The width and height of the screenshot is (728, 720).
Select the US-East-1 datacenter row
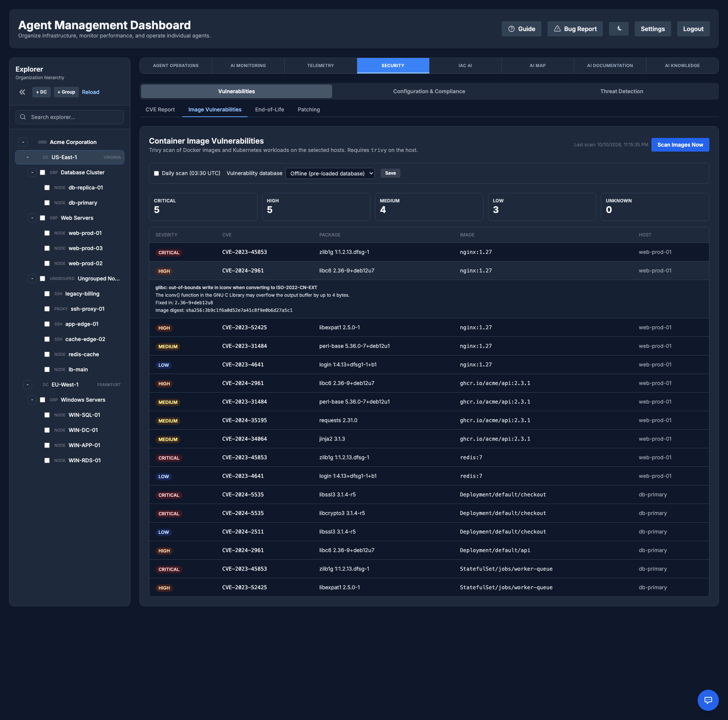coord(70,157)
